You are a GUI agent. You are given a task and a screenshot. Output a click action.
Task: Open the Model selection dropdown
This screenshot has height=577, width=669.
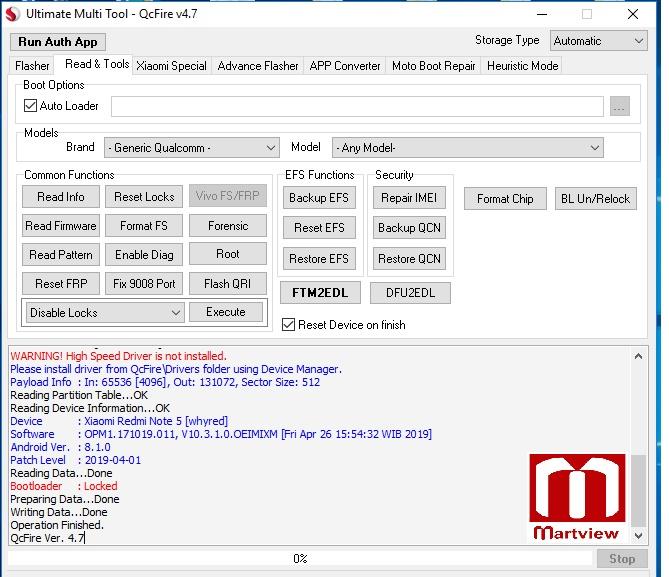click(467, 148)
